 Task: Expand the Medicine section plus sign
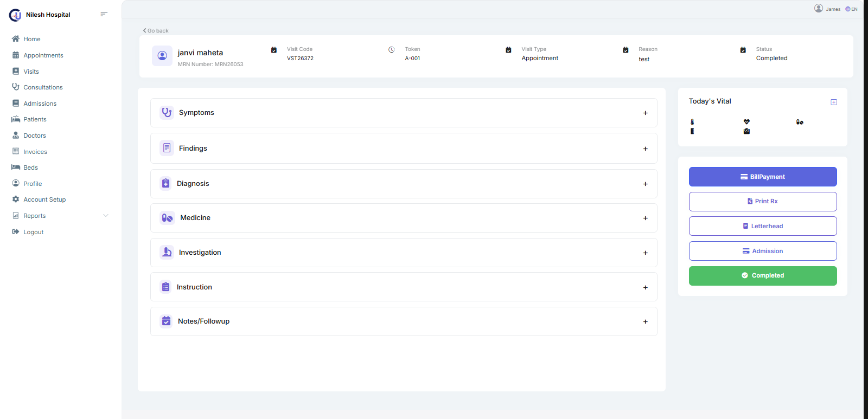[x=646, y=218]
